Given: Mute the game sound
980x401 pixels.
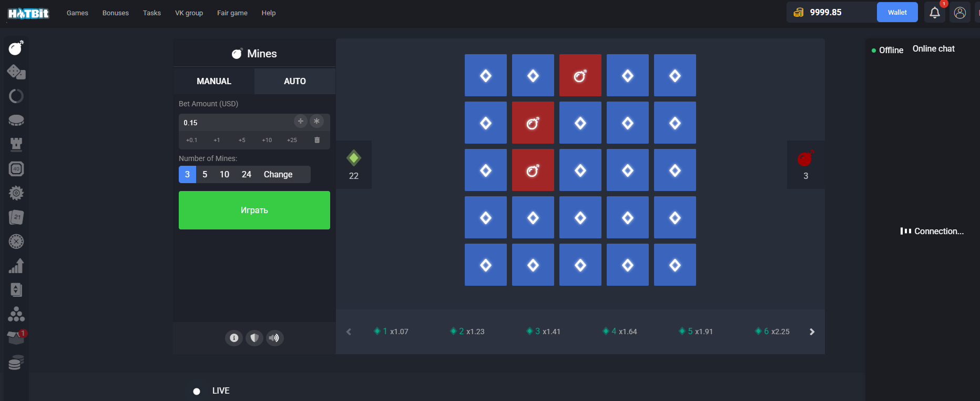Looking at the screenshot, I should point(274,338).
